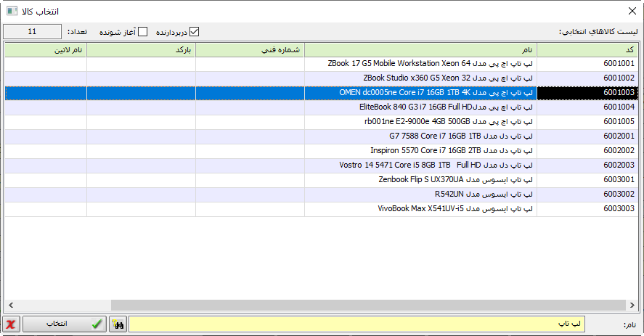Click the تعداد count field showing 11
644x336 pixels.
coord(33,32)
